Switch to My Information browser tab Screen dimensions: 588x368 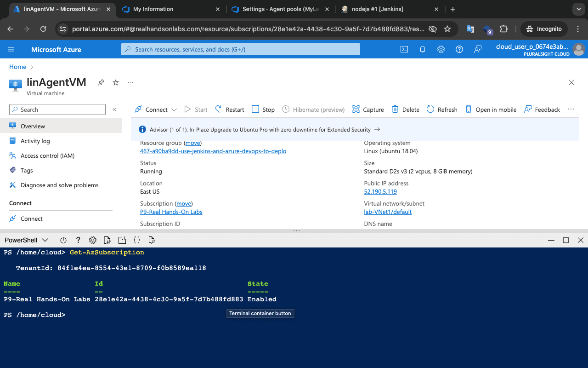[171, 9]
